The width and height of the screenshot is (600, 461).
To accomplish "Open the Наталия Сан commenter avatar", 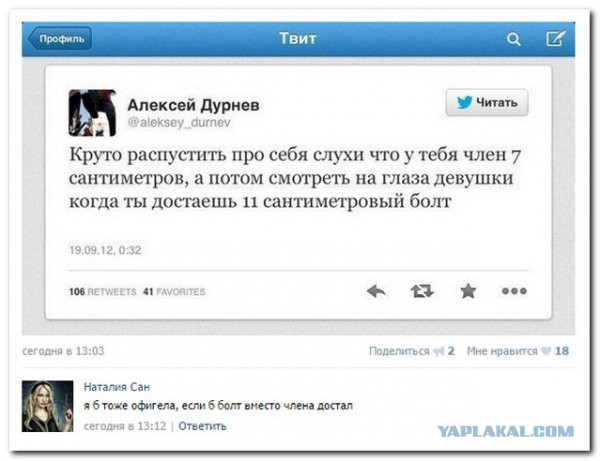I will click(x=47, y=406).
